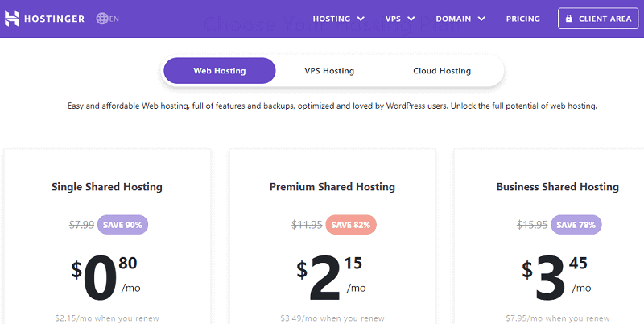Click the Premium Shared Hosting title
The height and width of the screenshot is (324, 644).
click(x=332, y=187)
